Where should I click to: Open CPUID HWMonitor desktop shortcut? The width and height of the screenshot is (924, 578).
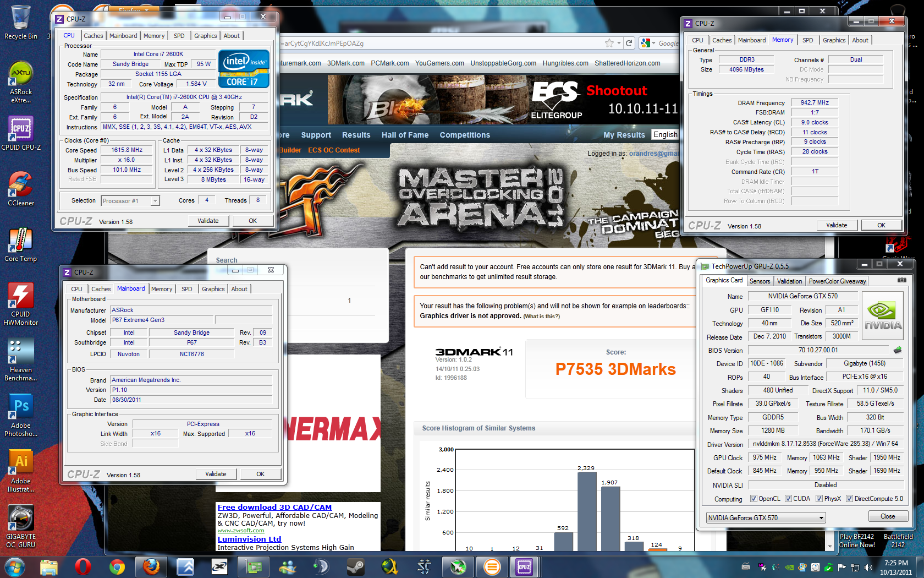click(x=21, y=304)
